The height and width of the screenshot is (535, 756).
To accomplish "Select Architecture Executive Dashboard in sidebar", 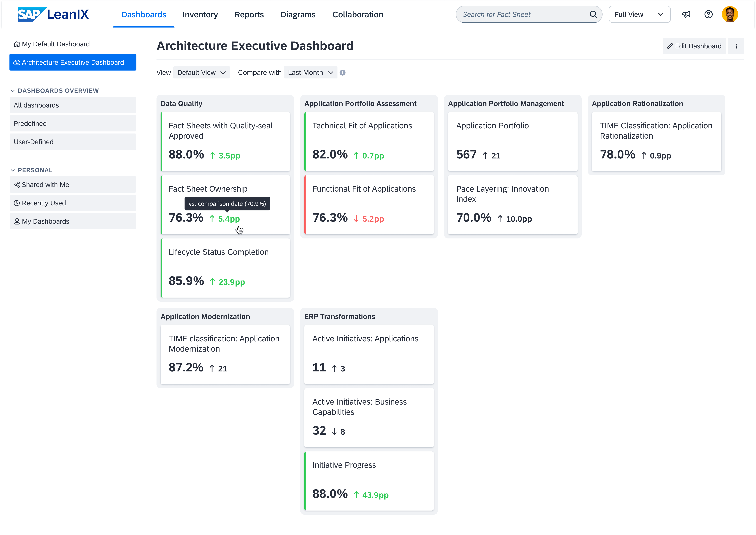I will [73, 62].
